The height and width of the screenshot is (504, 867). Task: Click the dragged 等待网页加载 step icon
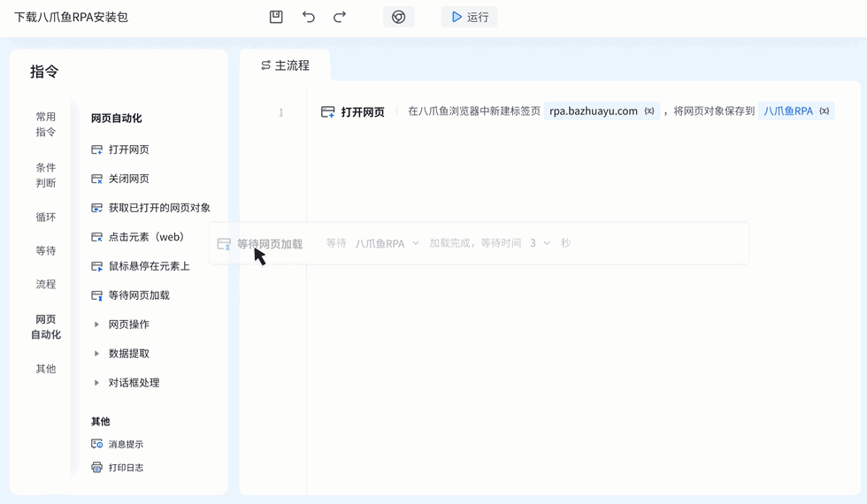[x=223, y=244]
